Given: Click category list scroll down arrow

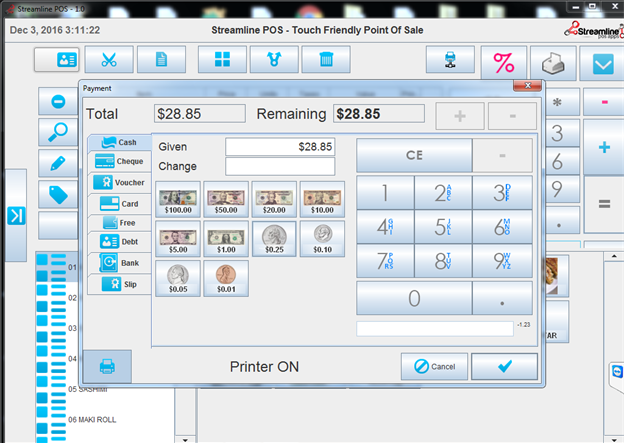Looking at the screenshot, I should [185, 439].
